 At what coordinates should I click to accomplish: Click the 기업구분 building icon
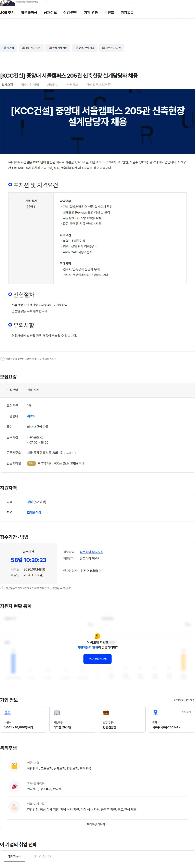pyautogui.click(x=57, y=712)
